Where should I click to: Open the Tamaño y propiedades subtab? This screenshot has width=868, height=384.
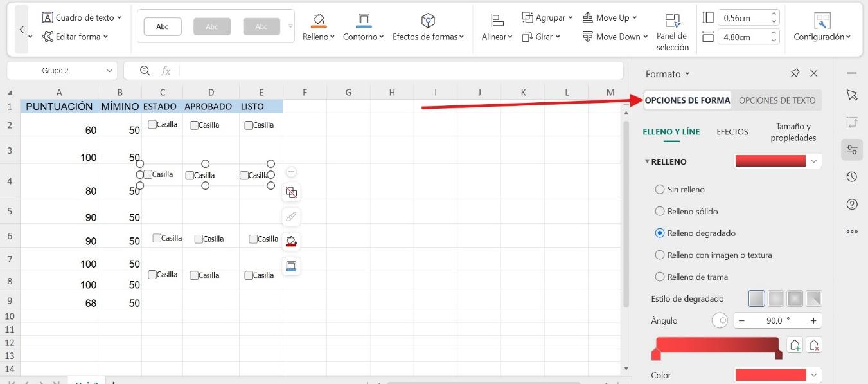pyautogui.click(x=793, y=132)
